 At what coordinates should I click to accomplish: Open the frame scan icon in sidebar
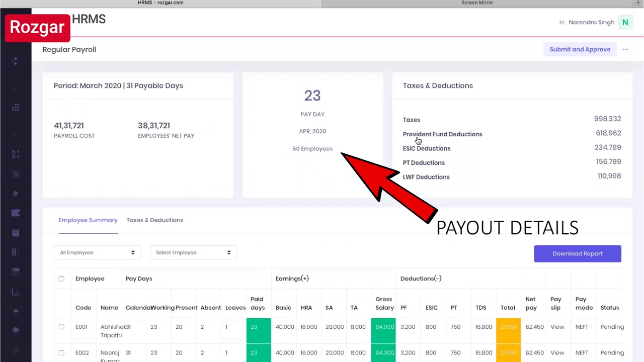16,154
